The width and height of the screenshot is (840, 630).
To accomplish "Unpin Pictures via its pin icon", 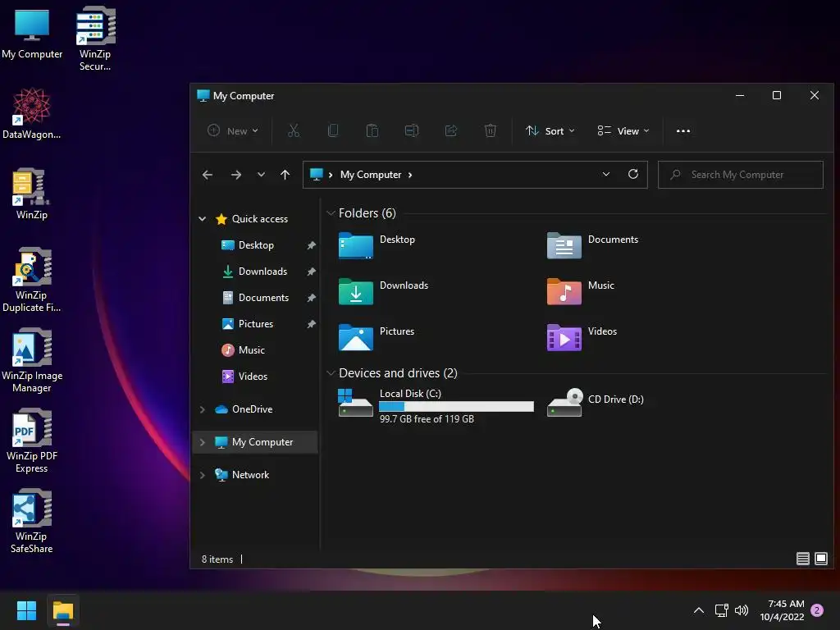I will coord(311,324).
